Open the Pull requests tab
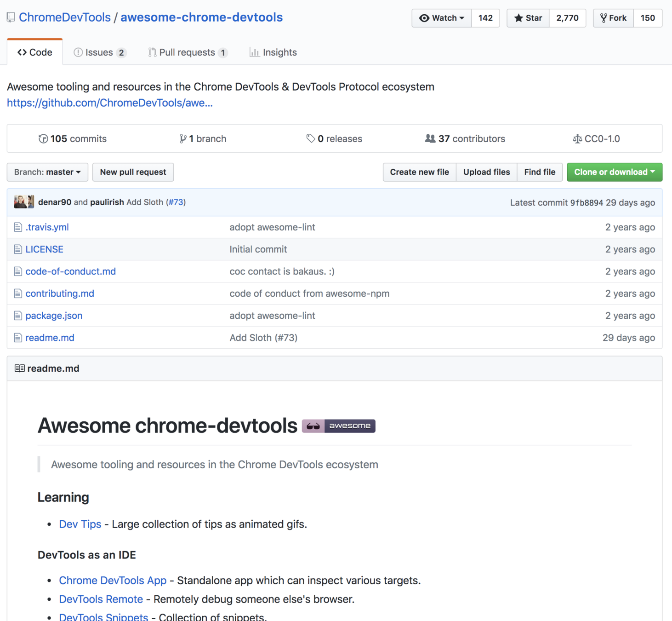Image resolution: width=672 pixels, height=621 pixels. click(x=188, y=52)
